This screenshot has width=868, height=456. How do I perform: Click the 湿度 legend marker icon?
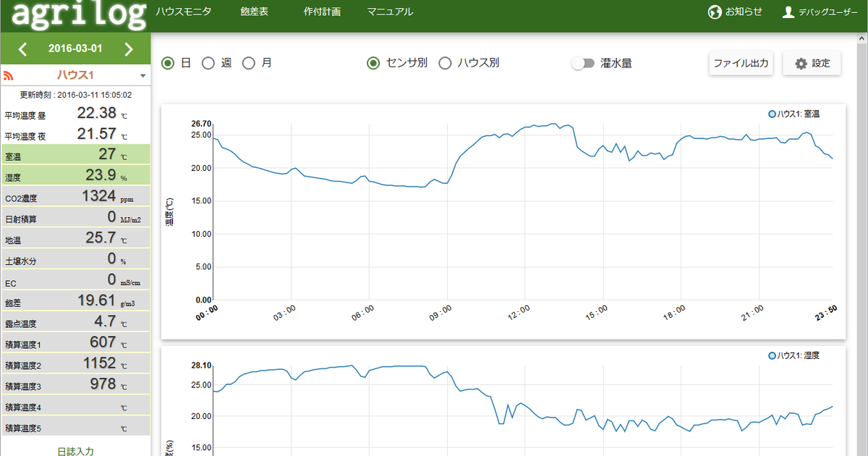coord(773,355)
